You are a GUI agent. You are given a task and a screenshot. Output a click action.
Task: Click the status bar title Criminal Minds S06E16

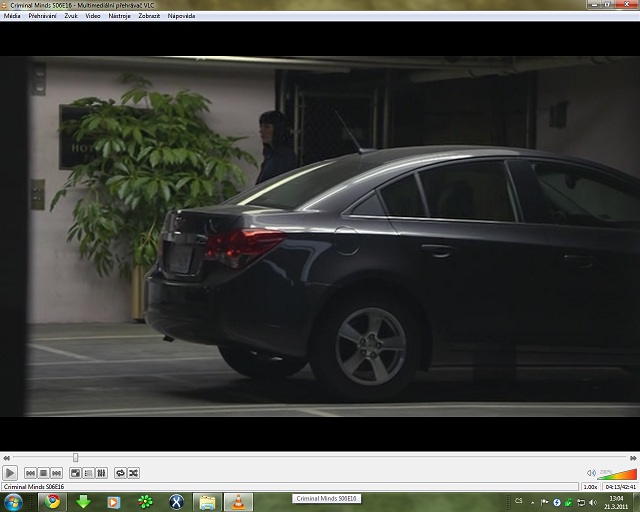34,487
